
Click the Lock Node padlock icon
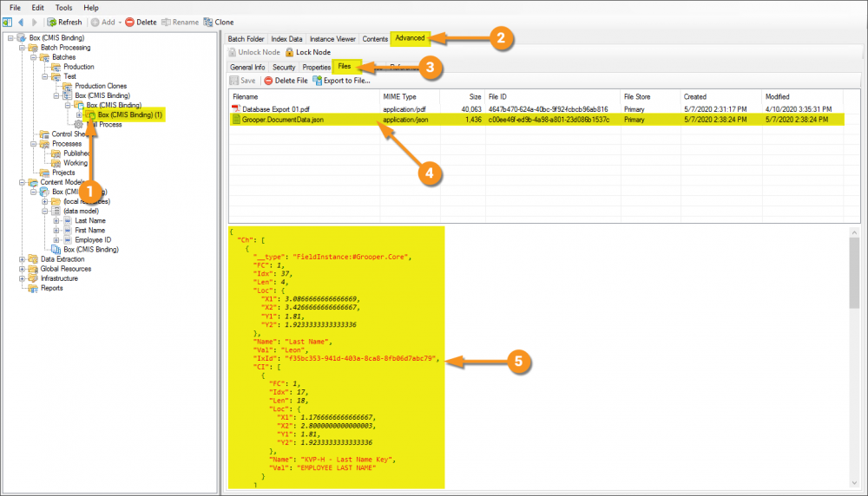coord(290,52)
